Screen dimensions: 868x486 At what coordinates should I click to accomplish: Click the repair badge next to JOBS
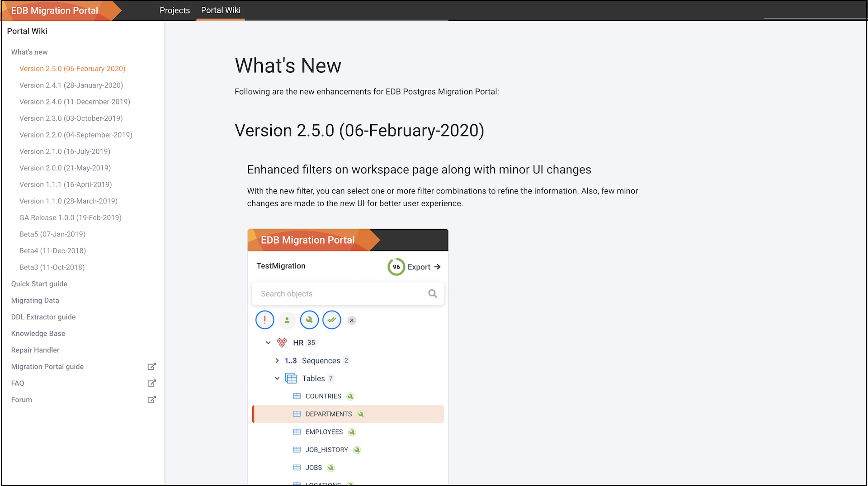pyautogui.click(x=331, y=468)
